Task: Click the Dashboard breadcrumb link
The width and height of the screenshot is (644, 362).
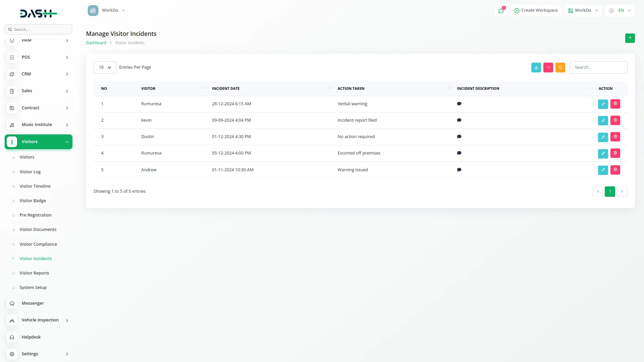Action: coord(96,43)
